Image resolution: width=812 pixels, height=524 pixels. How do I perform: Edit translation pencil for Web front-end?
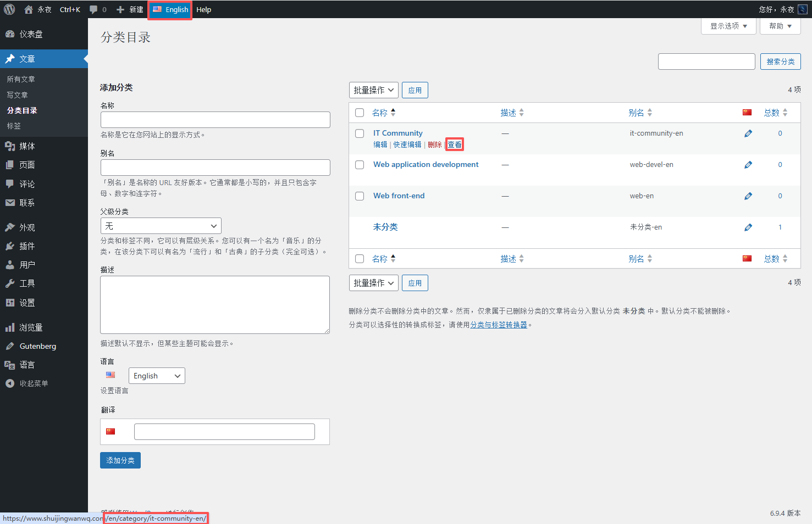click(x=748, y=196)
